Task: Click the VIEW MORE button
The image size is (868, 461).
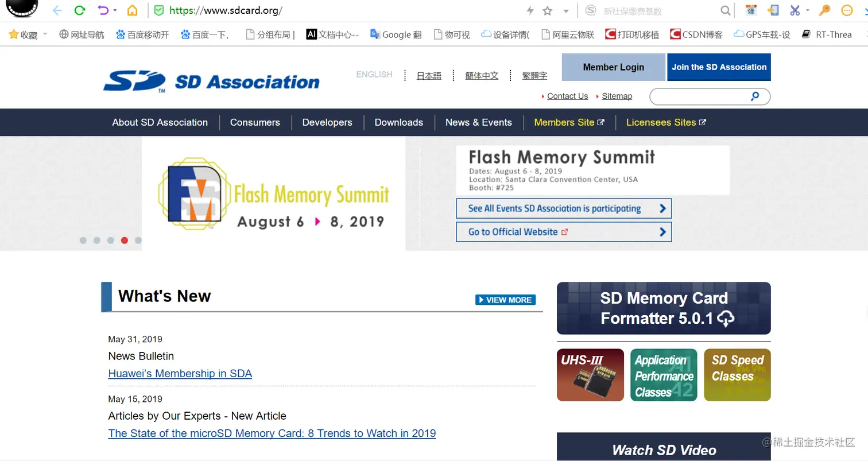Action: pyautogui.click(x=505, y=300)
